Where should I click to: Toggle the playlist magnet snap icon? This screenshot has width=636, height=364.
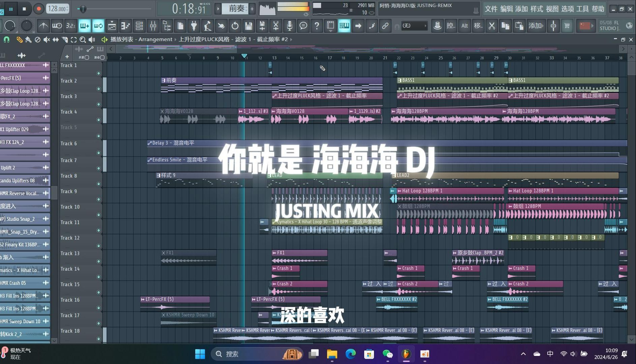(6, 39)
